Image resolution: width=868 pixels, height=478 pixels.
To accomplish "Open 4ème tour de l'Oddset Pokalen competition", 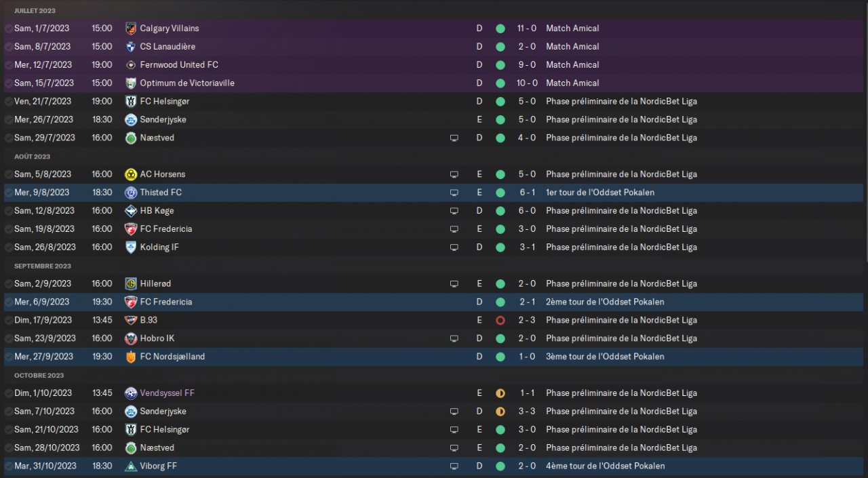I will [605, 466].
